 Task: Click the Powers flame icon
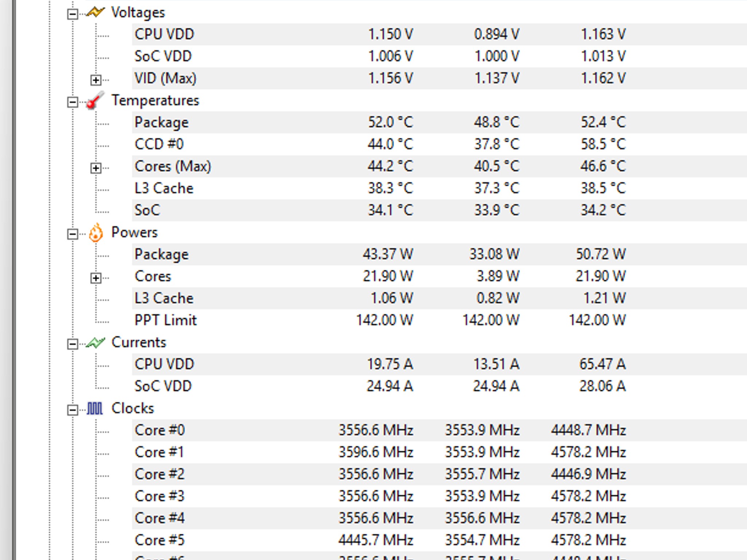point(96,232)
